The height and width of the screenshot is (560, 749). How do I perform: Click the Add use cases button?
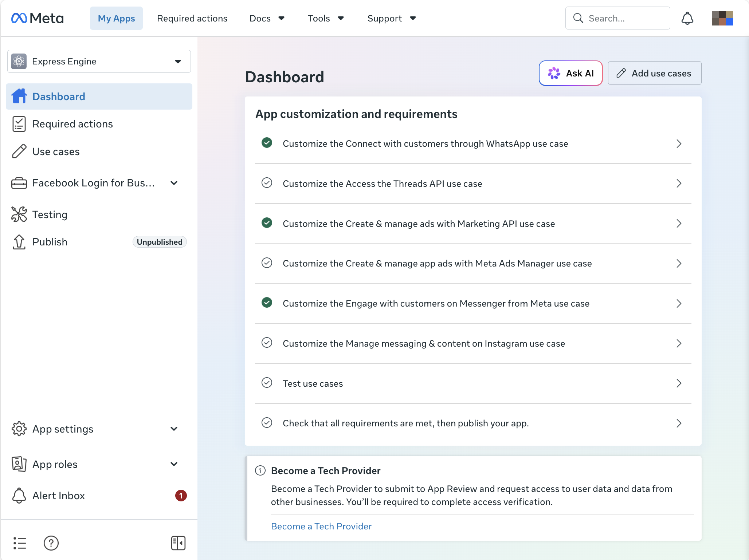[654, 73]
